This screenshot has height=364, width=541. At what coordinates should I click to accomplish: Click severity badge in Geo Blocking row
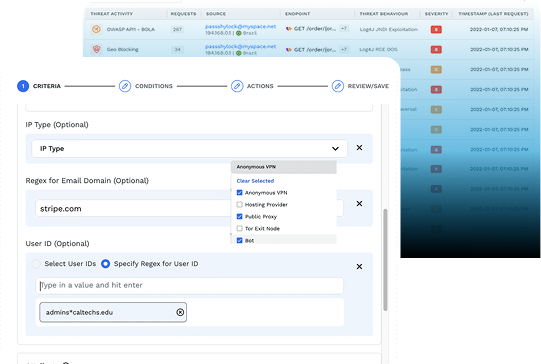[x=436, y=49]
